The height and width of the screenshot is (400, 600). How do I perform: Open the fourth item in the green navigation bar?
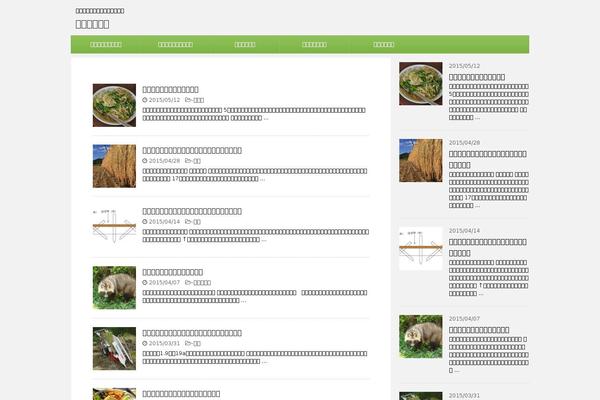pyautogui.click(x=314, y=44)
